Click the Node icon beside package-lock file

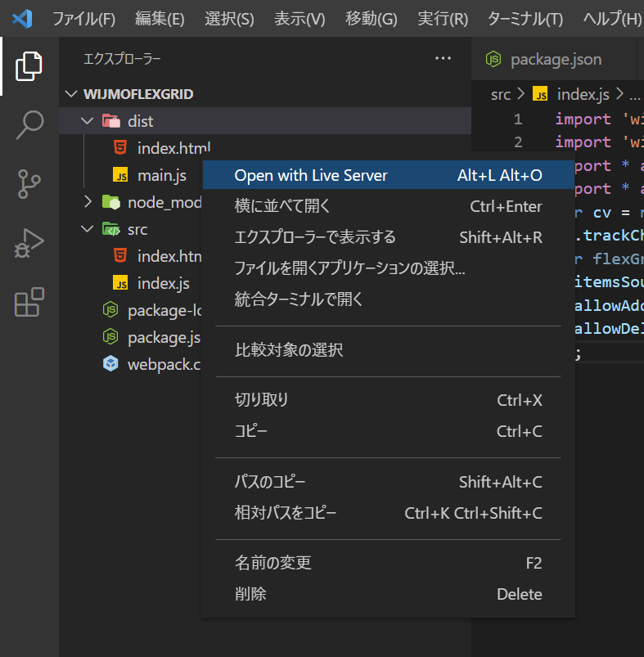110,309
